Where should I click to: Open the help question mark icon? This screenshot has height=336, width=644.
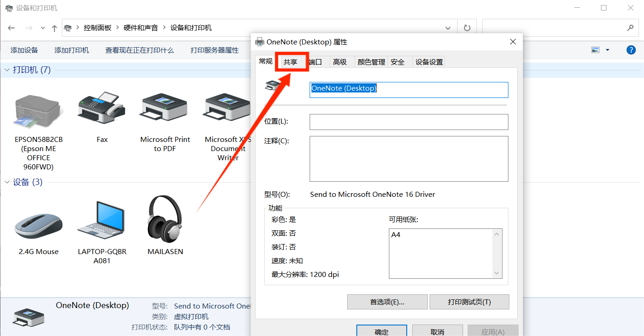click(x=631, y=50)
